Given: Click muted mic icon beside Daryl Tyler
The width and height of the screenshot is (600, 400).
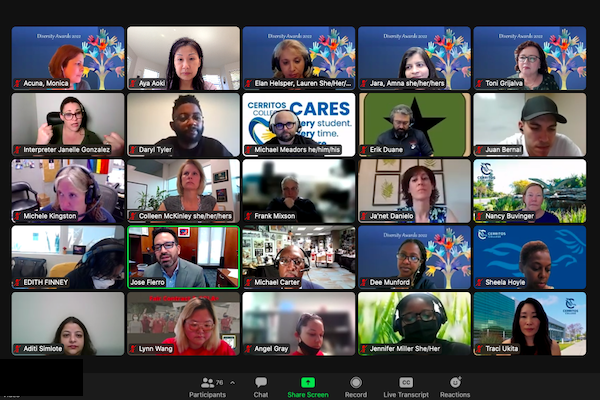Looking at the screenshot, I should (133, 150).
